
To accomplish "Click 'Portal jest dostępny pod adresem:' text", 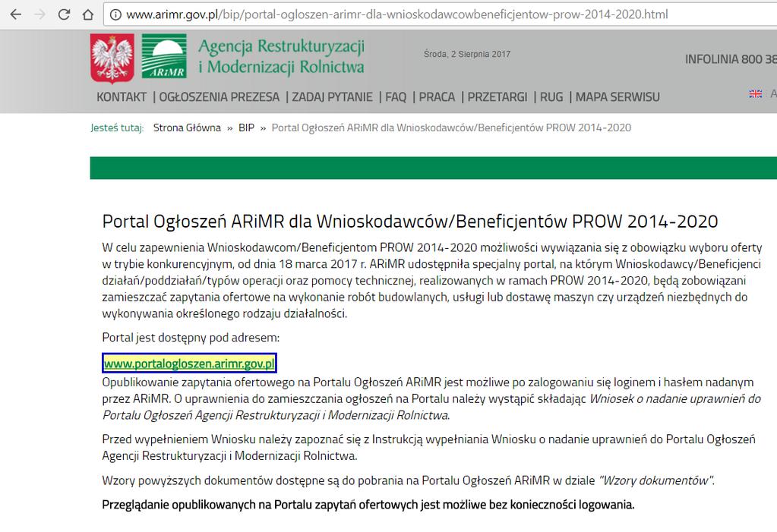I will [x=191, y=338].
